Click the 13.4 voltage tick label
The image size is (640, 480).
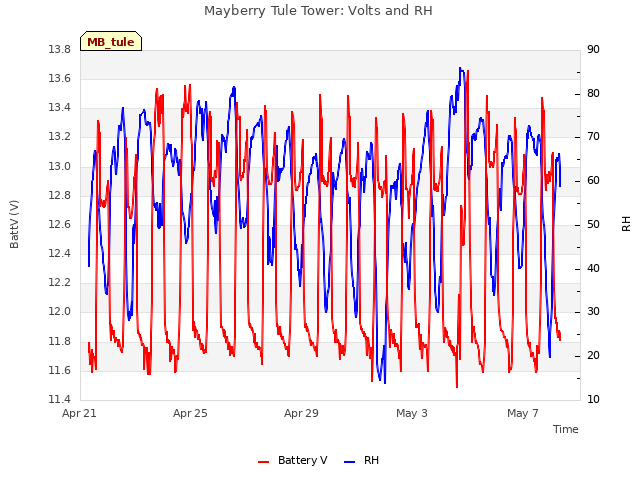coord(59,108)
